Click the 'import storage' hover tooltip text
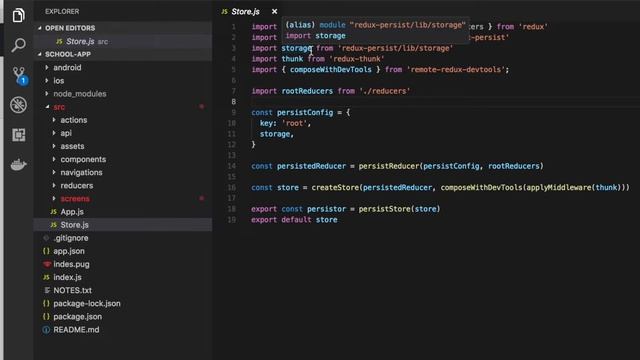 [315, 36]
